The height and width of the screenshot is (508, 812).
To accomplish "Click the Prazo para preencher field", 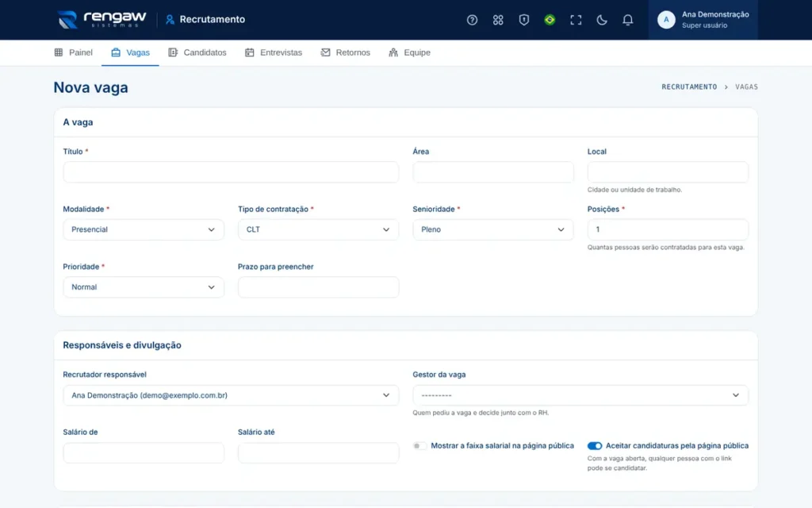I will (318, 287).
